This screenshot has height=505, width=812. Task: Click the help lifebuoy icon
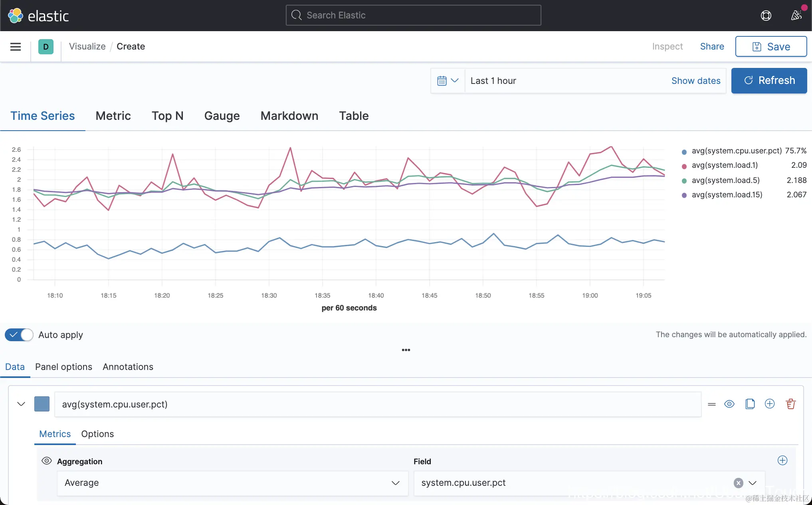(x=766, y=16)
